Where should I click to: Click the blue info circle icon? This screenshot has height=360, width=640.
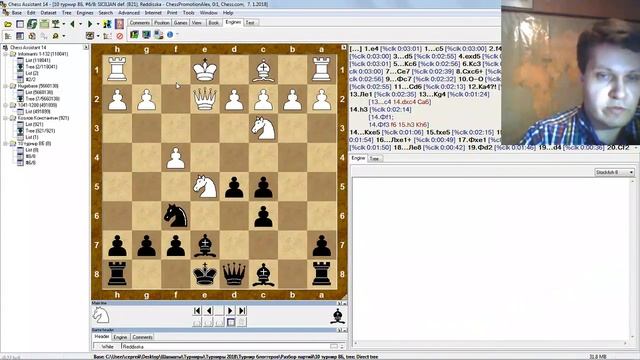[170, 35]
